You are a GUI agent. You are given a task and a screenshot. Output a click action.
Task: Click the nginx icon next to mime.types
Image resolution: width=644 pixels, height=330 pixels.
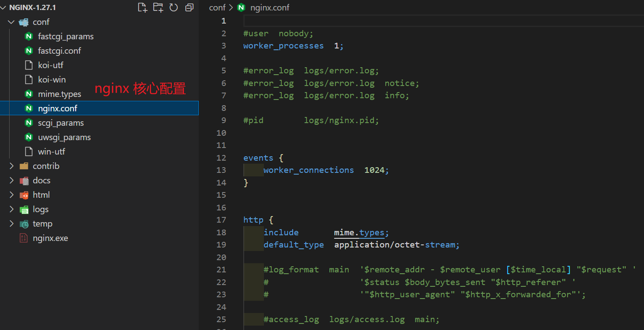29,94
